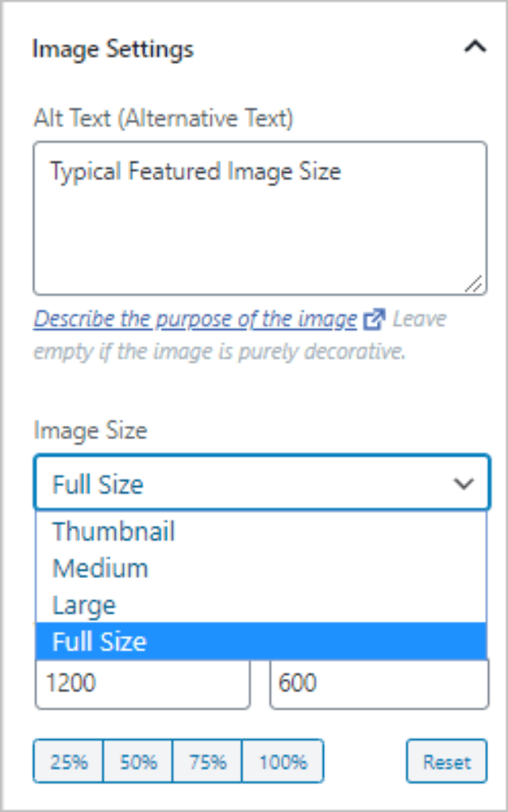The image size is (508, 812).
Task: Click the 50% scale button
Action: tap(137, 760)
